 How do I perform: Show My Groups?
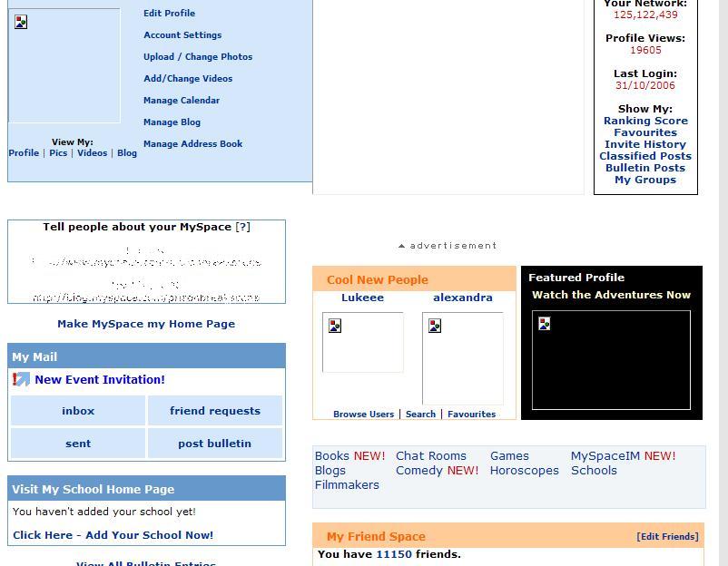pos(645,180)
